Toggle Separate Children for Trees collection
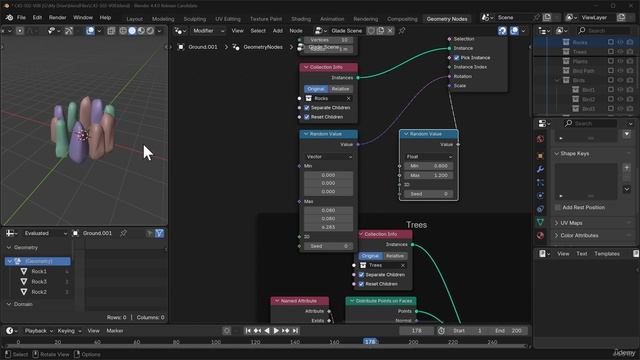The image size is (640, 360). (x=361, y=275)
